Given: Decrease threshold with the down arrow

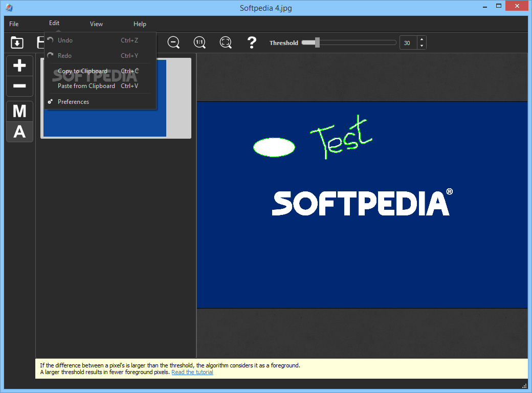Looking at the screenshot, I should tap(422, 46).
